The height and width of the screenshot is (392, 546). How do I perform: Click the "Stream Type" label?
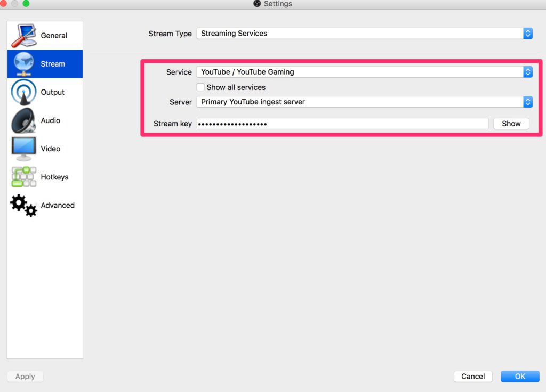170,34
